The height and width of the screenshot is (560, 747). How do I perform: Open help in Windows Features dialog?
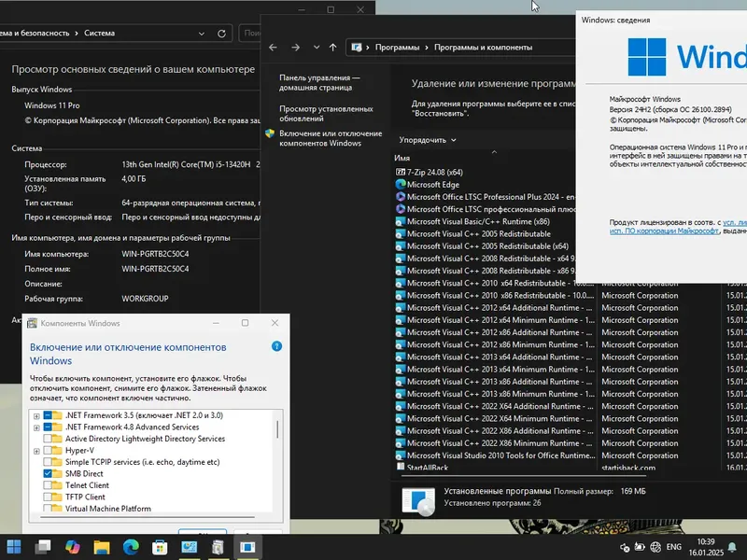click(x=276, y=346)
